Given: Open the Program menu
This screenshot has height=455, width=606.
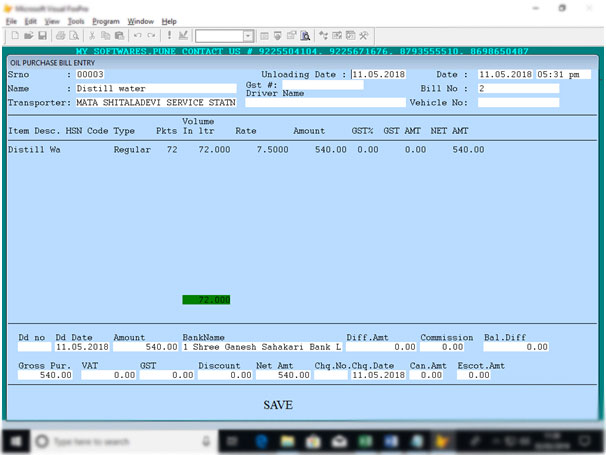Looking at the screenshot, I should (x=106, y=21).
